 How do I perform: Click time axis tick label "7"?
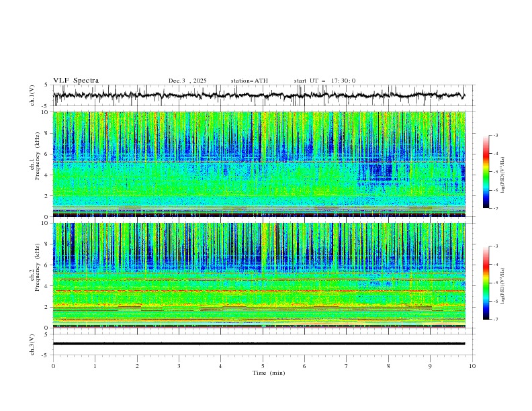pos(347,366)
